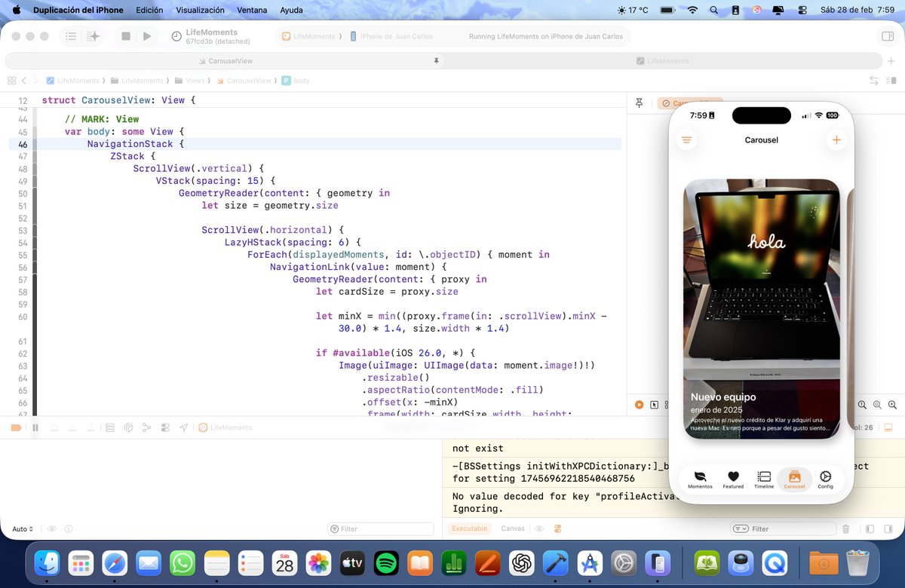Pause program execution in debug bar
Screen dimensions: 905x588
point(35,427)
